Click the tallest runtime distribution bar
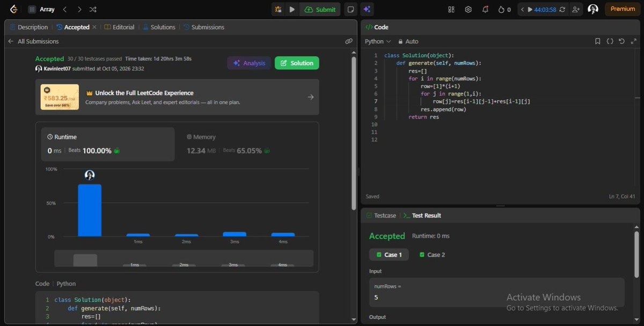Screen dimensions: 644x326 [90, 210]
